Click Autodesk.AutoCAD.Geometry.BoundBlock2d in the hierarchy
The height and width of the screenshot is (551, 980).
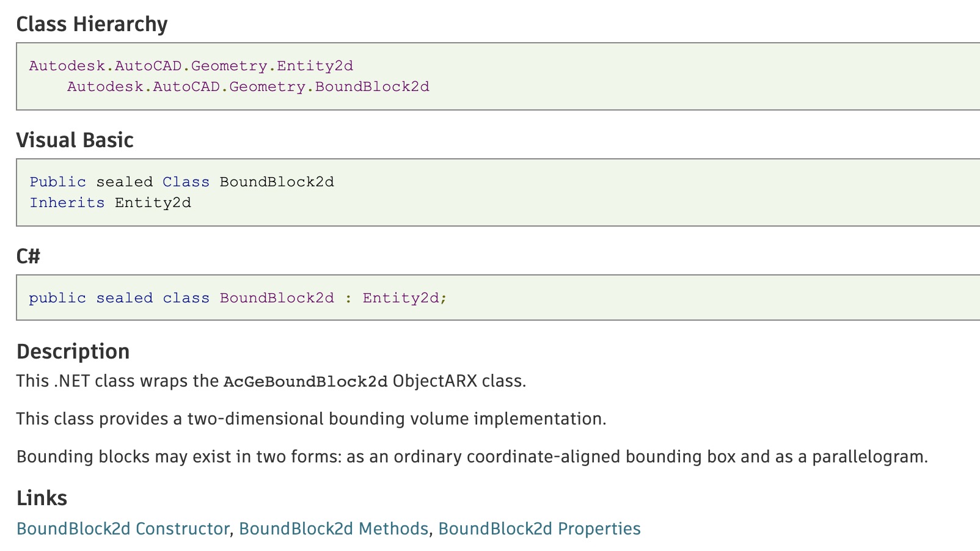coord(248,87)
